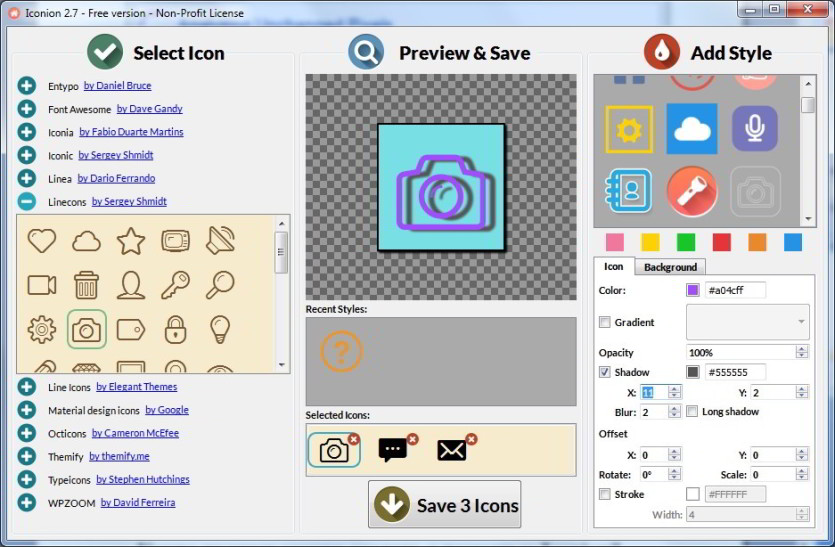Select the heart icon in Linecons
Image resolution: width=835 pixels, height=547 pixels.
42,241
